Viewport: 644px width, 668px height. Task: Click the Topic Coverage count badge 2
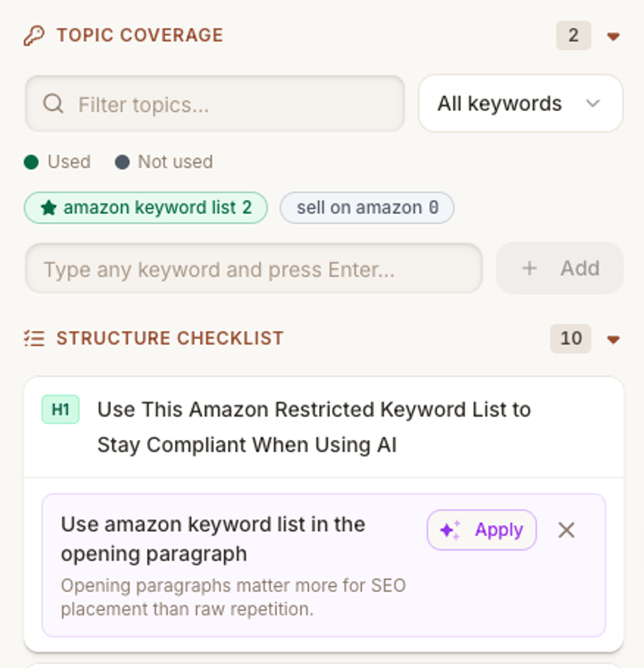pyautogui.click(x=573, y=35)
